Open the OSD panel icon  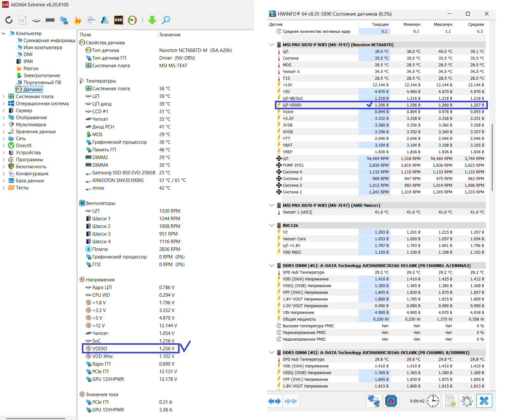click(118, 20)
